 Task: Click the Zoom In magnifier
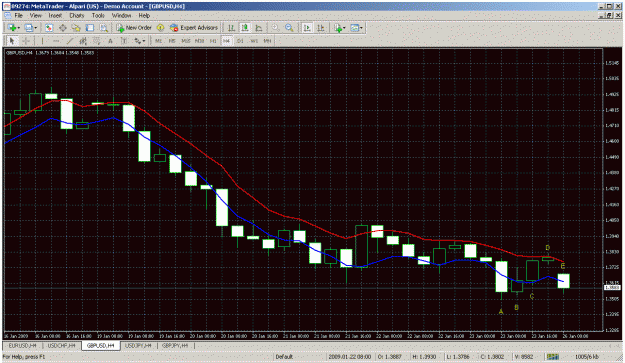click(275, 27)
